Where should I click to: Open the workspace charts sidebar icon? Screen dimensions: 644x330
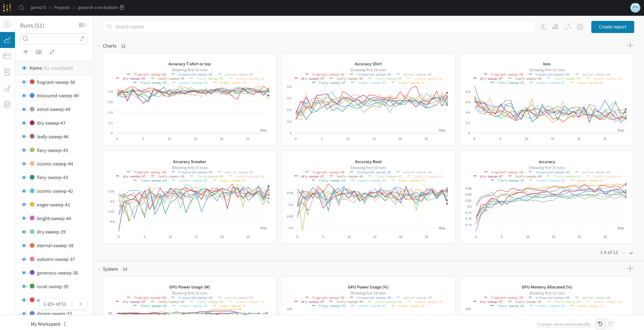tap(7, 40)
